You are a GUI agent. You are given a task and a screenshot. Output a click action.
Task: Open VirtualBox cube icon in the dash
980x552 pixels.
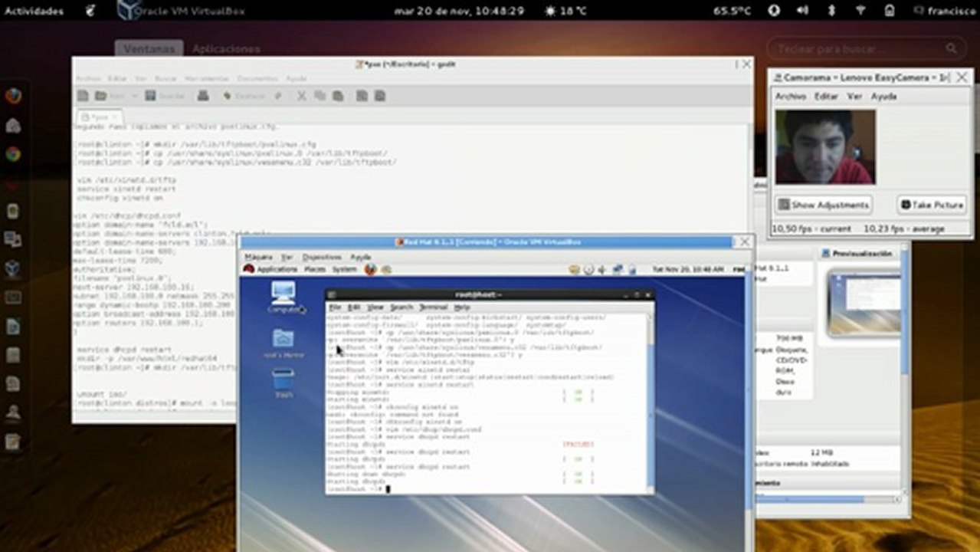(x=13, y=268)
